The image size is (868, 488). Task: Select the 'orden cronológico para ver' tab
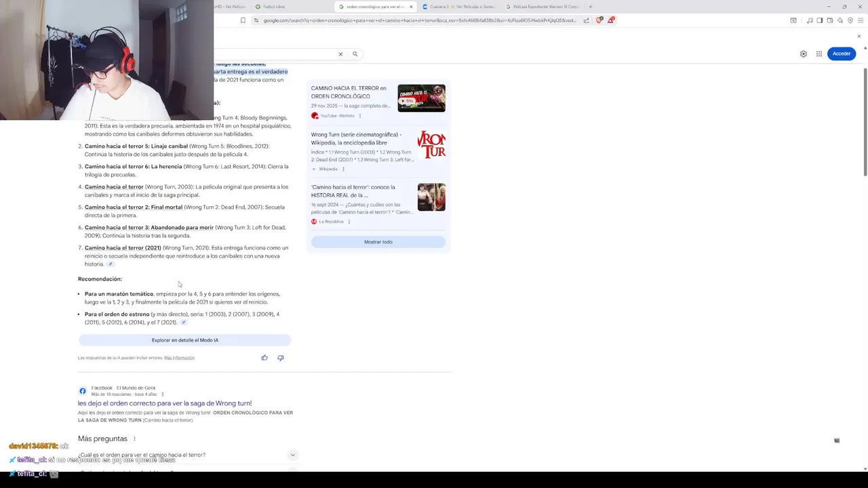(x=375, y=7)
